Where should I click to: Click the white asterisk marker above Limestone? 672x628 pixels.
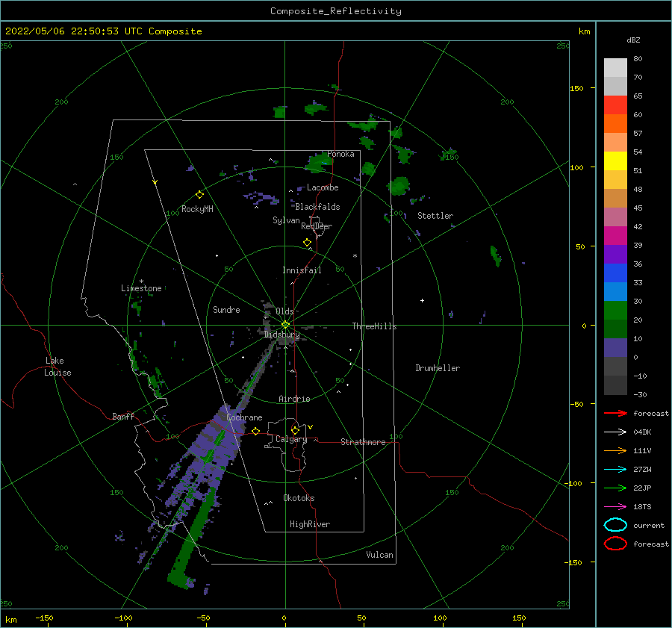point(141,282)
